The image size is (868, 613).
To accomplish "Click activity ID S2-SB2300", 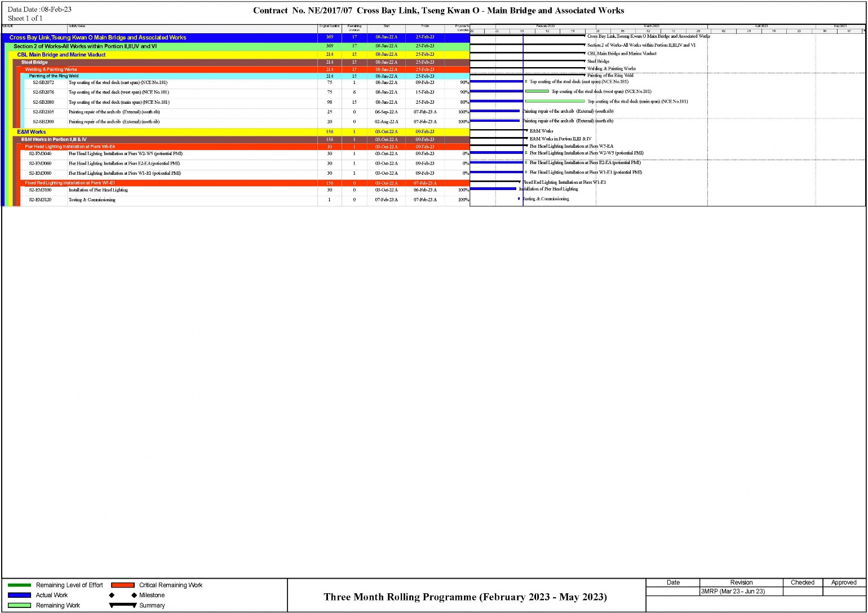I will pyautogui.click(x=43, y=122).
